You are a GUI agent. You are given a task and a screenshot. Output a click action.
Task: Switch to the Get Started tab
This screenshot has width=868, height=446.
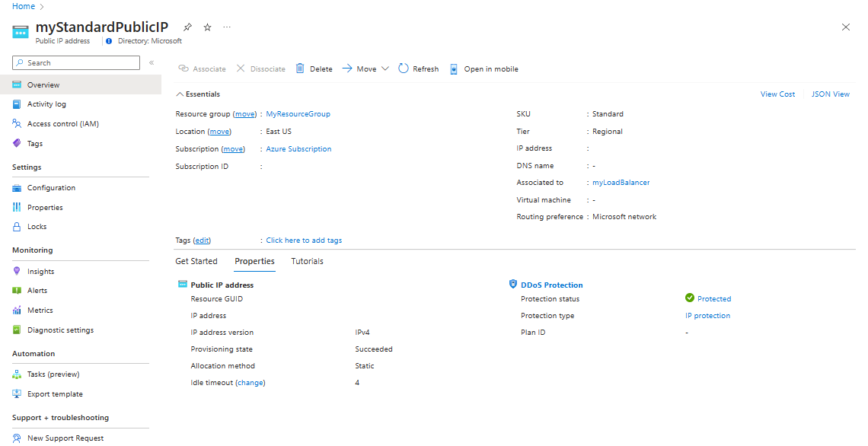196,261
